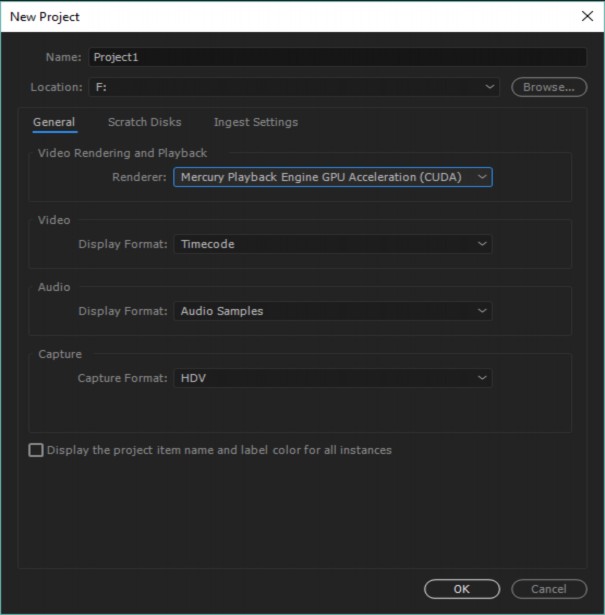The width and height of the screenshot is (605, 615).
Task: Enable display project item name checkbox
Action: coord(37,451)
